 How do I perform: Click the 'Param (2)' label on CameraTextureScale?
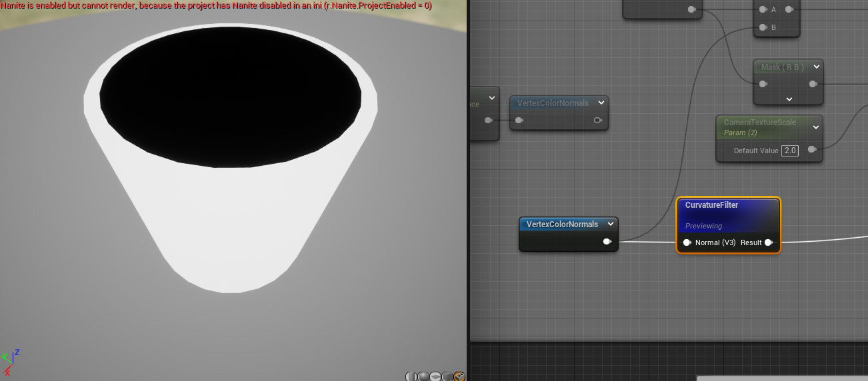click(741, 133)
